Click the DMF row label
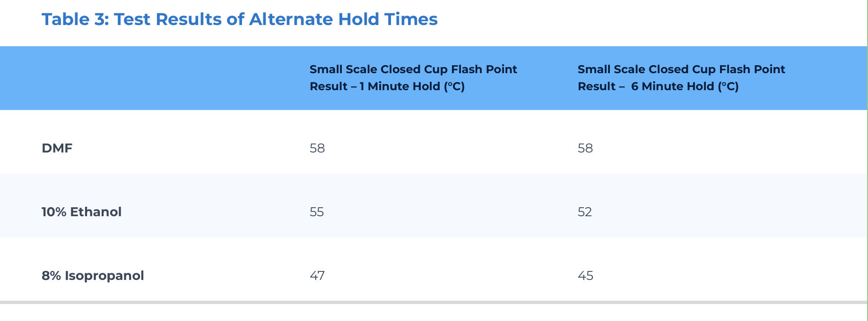Image resolution: width=868 pixels, height=321 pixels. 57,148
